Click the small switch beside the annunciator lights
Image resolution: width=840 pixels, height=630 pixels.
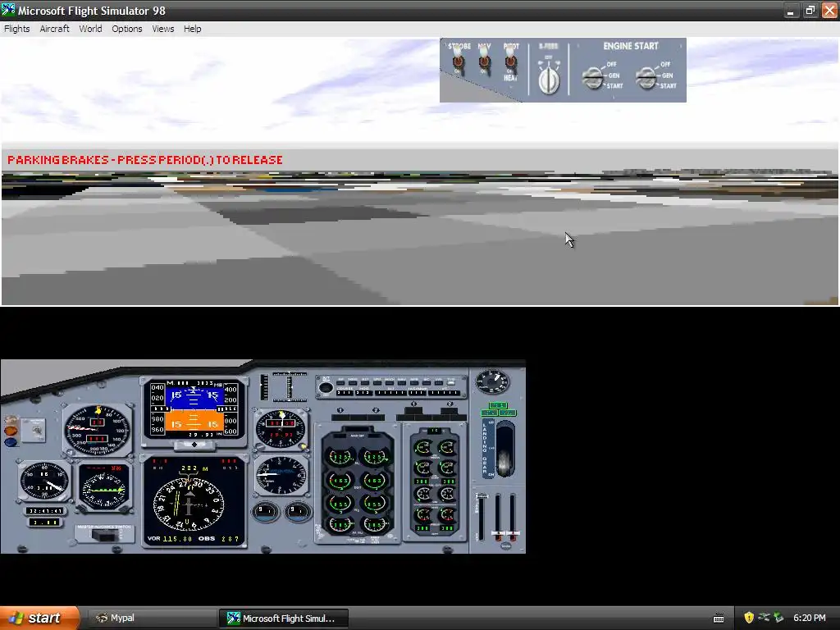tap(36, 430)
